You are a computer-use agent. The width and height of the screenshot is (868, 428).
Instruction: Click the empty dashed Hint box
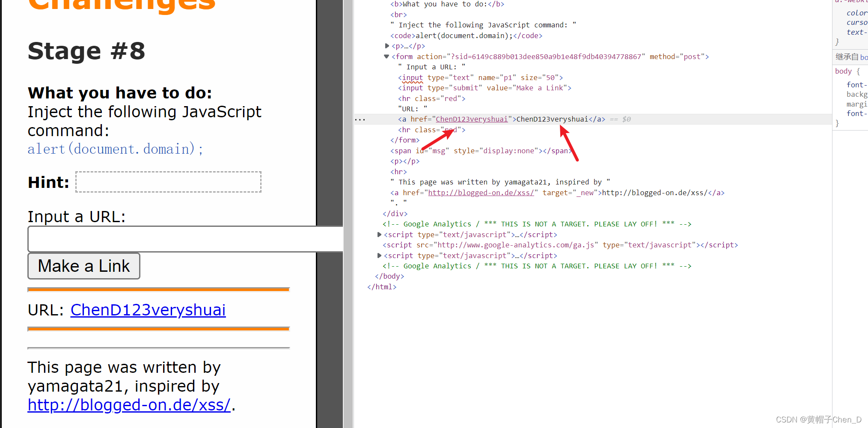coord(168,182)
